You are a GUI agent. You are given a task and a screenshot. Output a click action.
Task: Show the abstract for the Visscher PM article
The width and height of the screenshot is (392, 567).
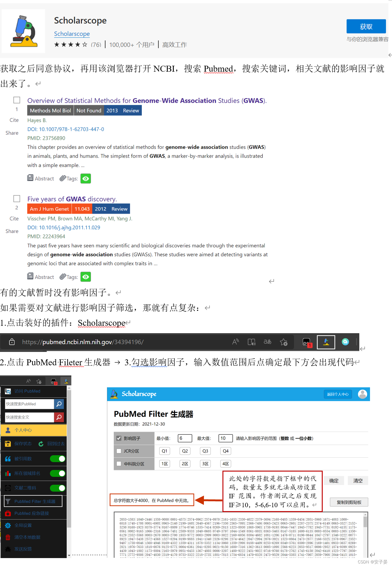[x=41, y=277]
